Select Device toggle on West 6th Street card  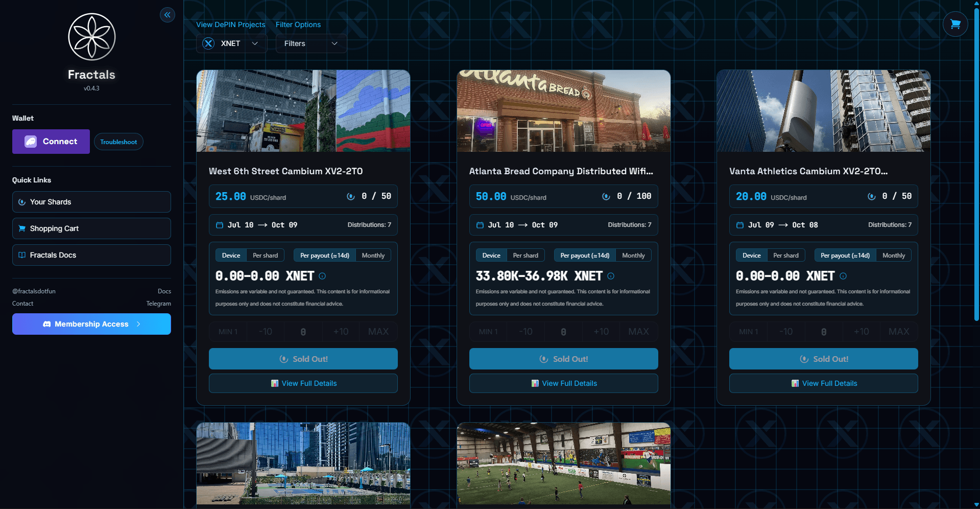pos(231,255)
